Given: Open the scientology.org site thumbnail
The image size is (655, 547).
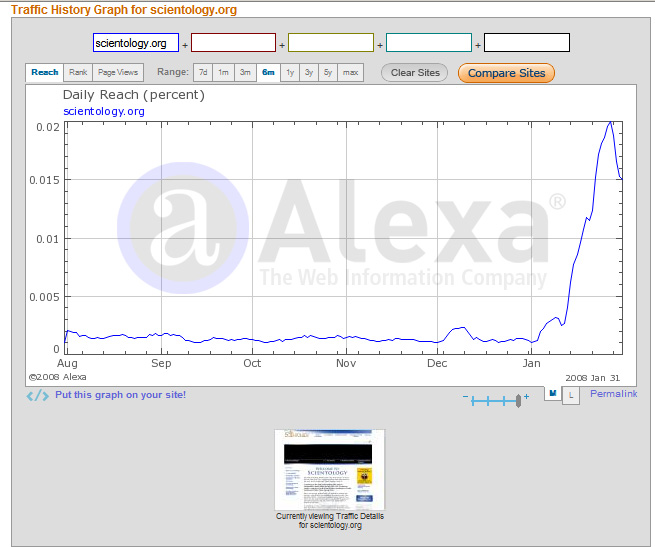Looking at the screenshot, I should pyautogui.click(x=330, y=470).
